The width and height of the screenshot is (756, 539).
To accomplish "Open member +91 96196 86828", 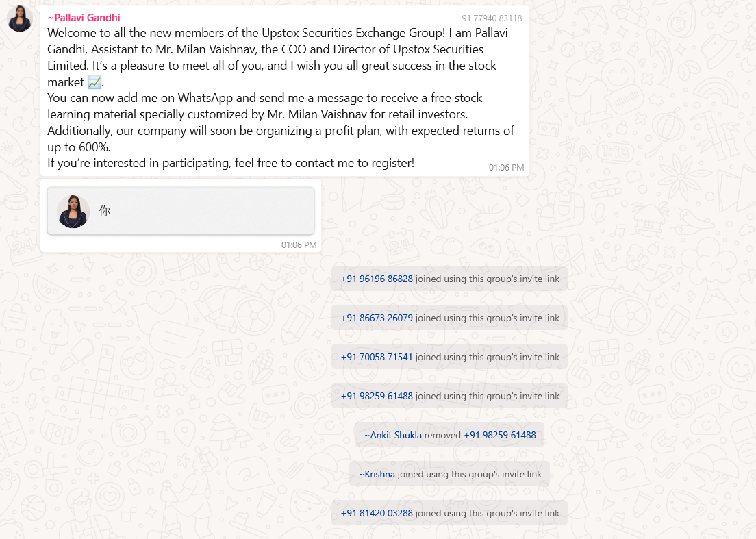I will click(x=377, y=279).
